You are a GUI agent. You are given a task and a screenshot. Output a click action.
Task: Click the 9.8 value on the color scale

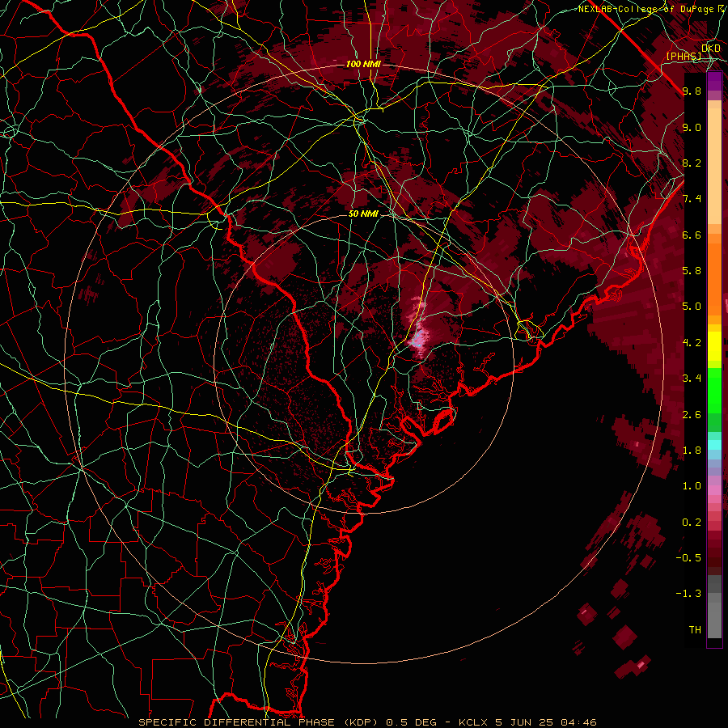click(692, 91)
